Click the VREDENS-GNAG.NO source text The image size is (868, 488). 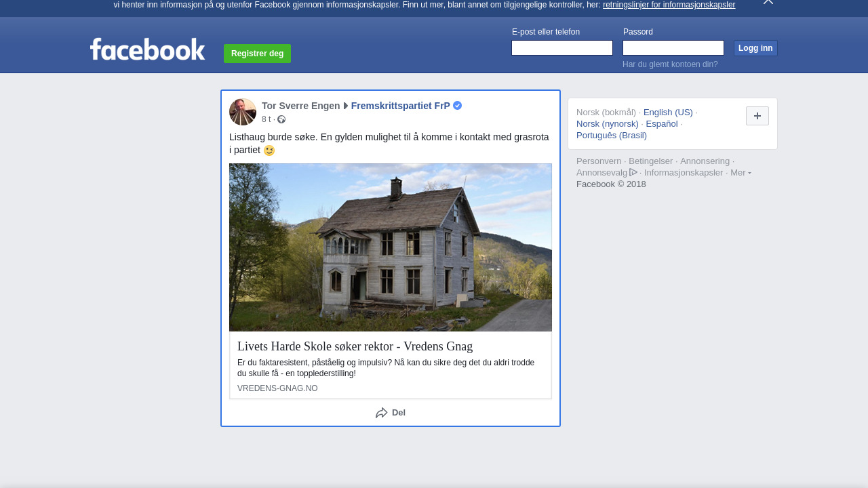(x=277, y=388)
